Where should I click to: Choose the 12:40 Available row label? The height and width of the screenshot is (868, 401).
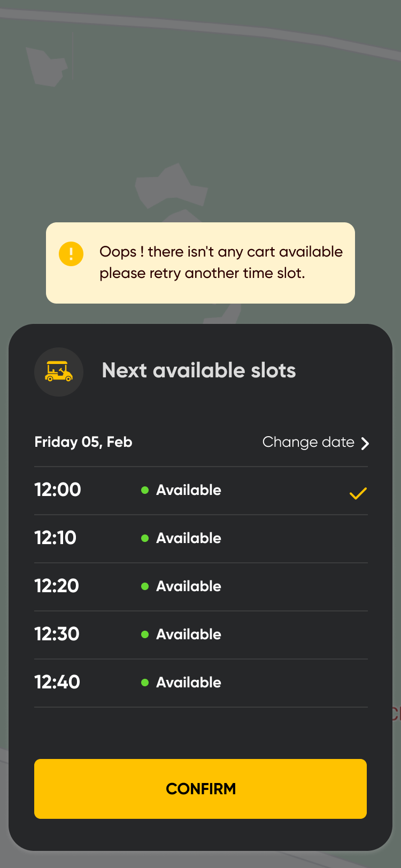(x=188, y=683)
